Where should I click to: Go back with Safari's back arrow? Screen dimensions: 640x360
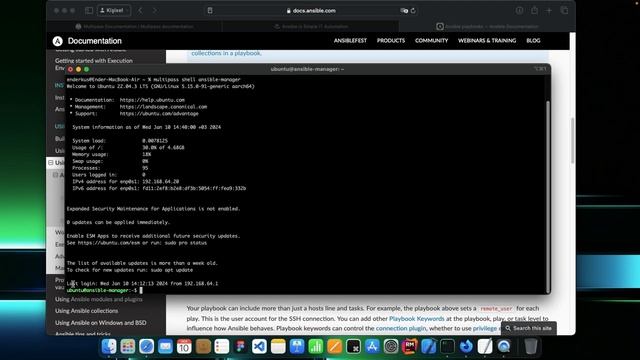tap(140, 11)
